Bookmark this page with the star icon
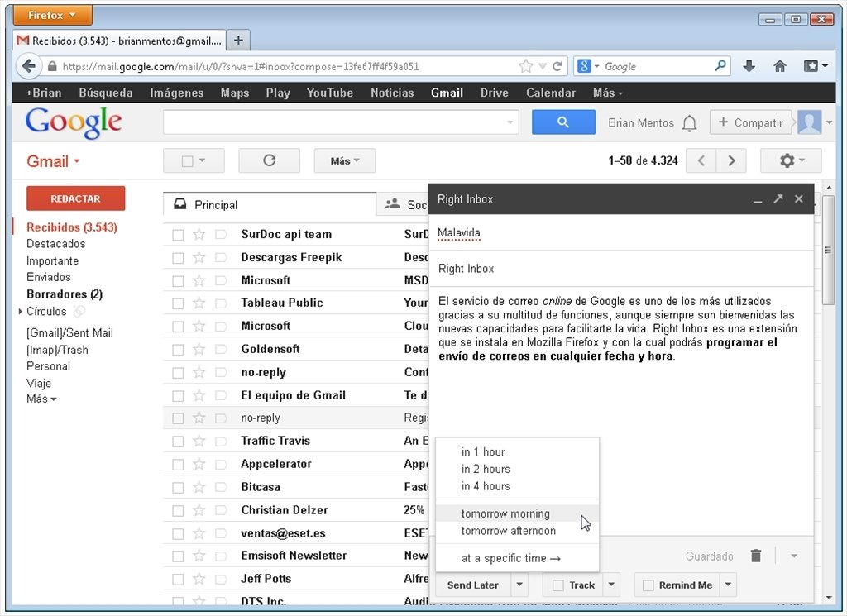Image resolution: width=847 pixels, height=616 pixels. (525, 66)
